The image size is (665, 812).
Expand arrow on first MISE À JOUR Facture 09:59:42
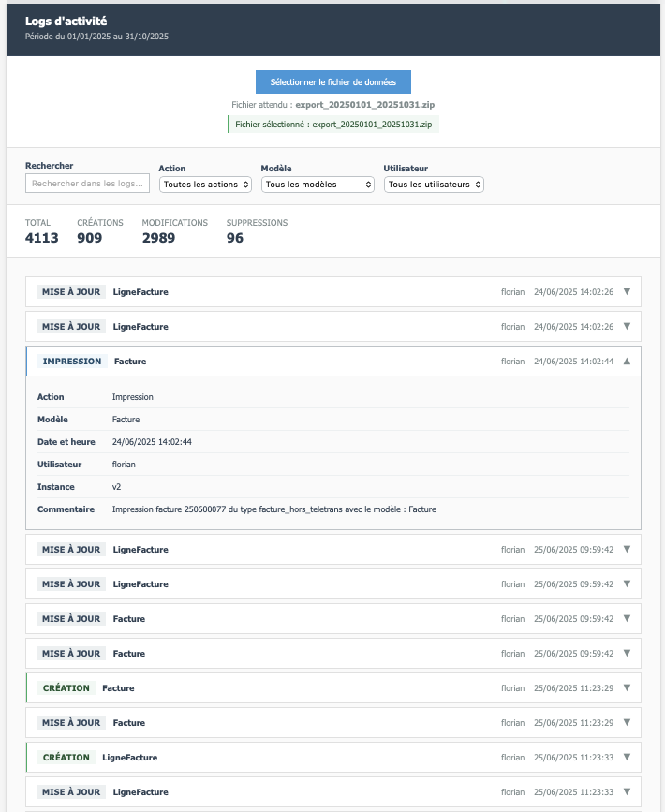pyautogui.click(x=627, y=618)
